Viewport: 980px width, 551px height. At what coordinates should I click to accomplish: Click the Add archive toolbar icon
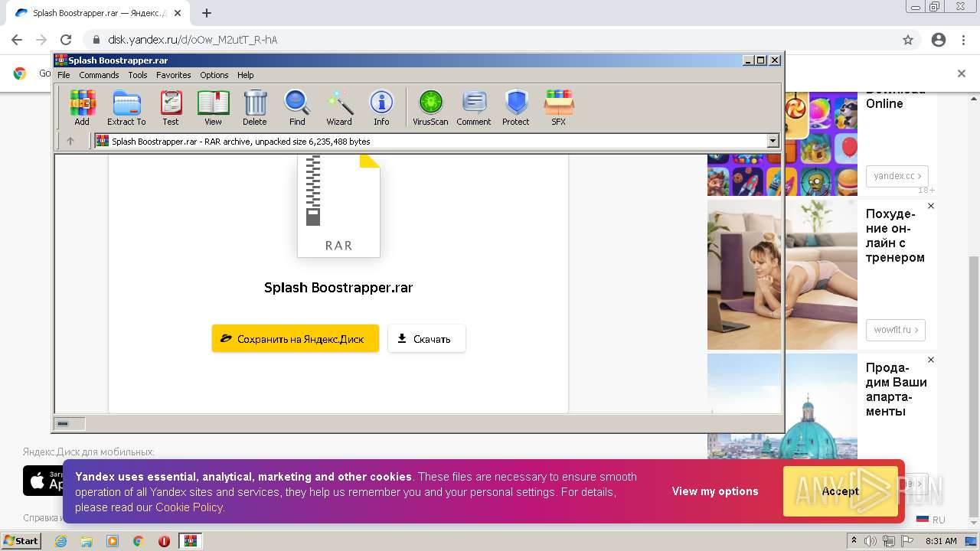pyautogui.click(x=82, y=107)
